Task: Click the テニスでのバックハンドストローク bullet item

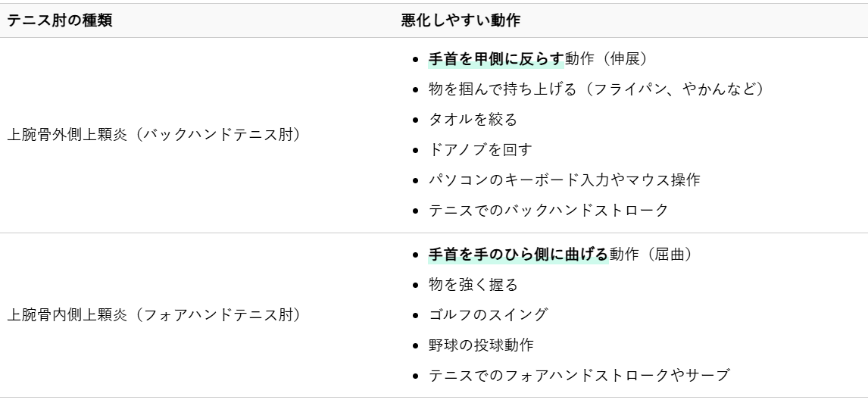Action: [547, 210]
